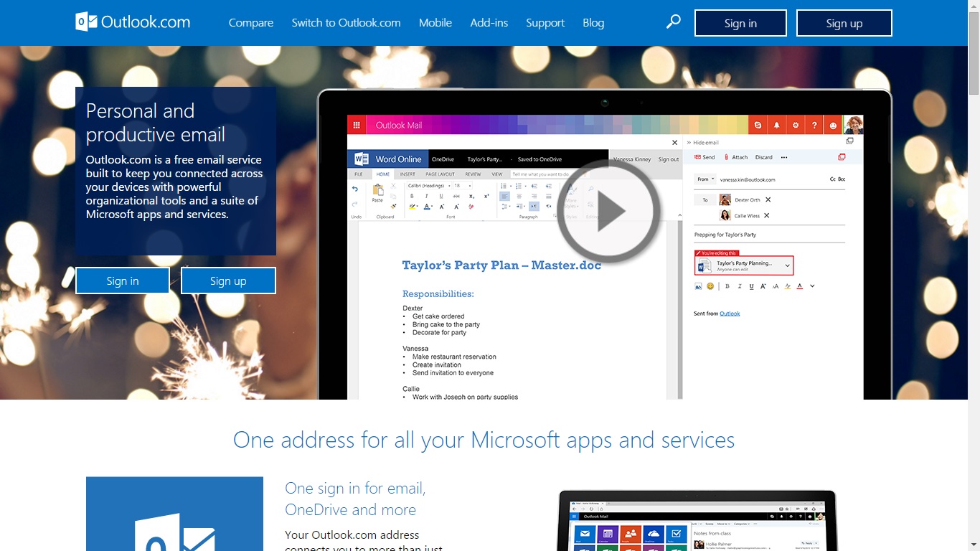Open the more options ellipsis menu

point(784,157)
